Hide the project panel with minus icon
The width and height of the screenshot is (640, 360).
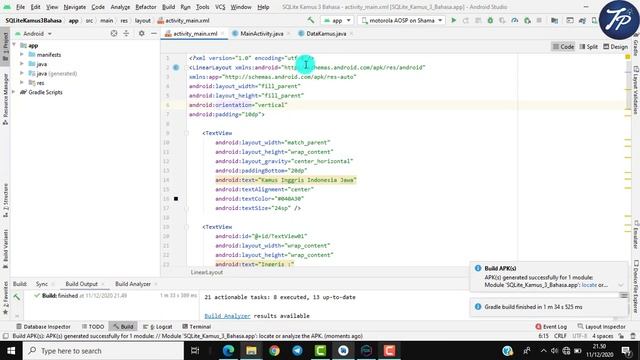coord(154,33)
